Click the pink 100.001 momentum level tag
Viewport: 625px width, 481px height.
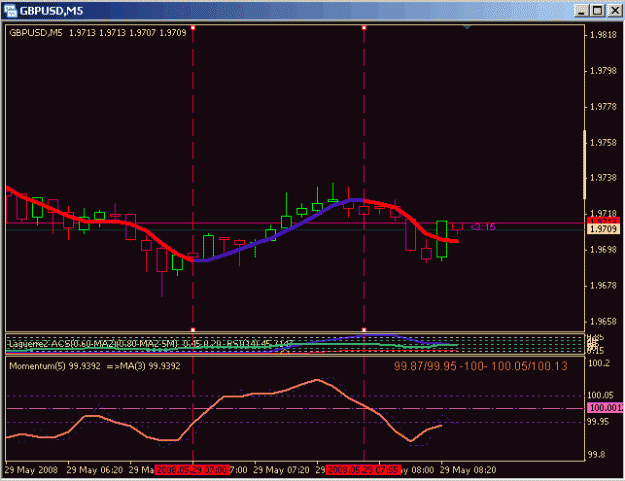pyautogui.click(x=605, y=408)
